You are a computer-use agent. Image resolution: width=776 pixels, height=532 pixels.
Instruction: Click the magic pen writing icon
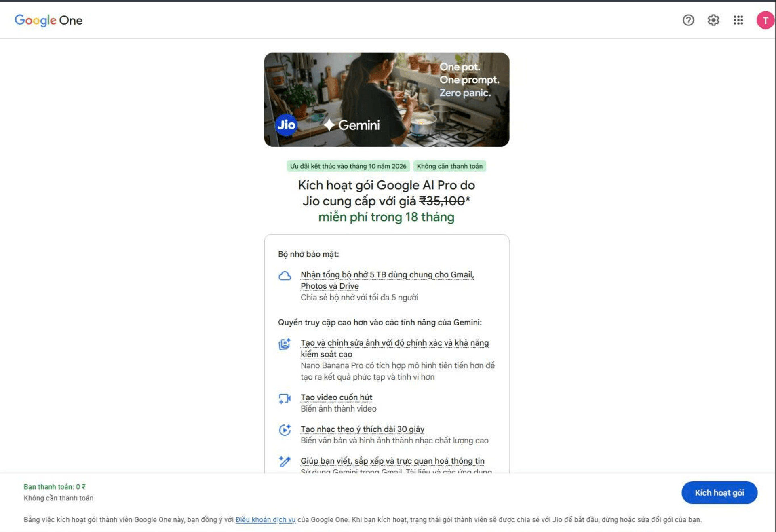point(285,461)
